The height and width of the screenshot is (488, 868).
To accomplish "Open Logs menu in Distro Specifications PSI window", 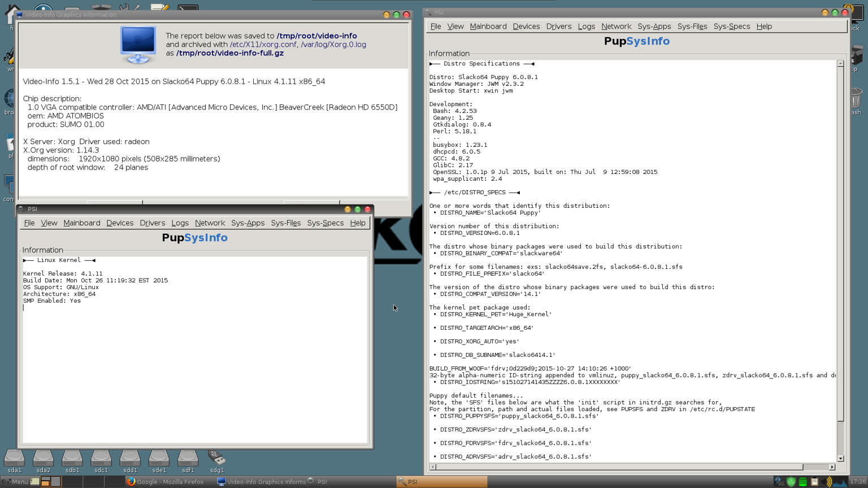I will (x=586, y=27).
